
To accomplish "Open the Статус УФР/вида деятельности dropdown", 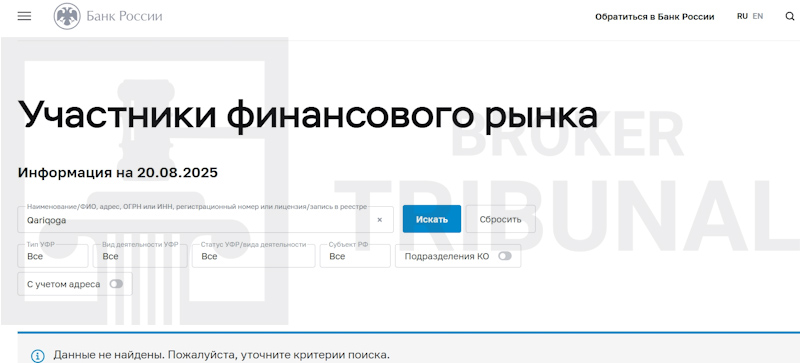I will [x=254, y=256].
